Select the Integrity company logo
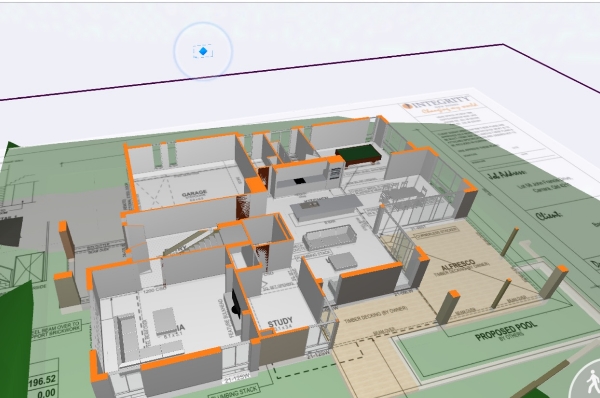The image size is (600, 398). point(437,104)
